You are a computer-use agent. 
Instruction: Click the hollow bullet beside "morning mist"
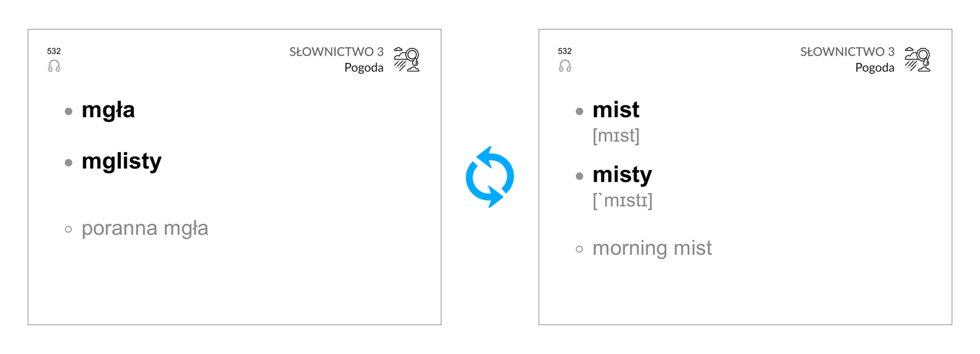click(x=579, y=249)
